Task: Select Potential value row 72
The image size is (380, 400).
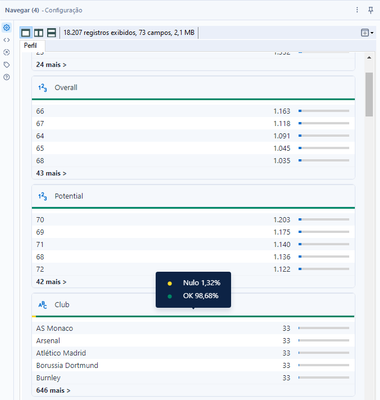Action: (193, 269)
